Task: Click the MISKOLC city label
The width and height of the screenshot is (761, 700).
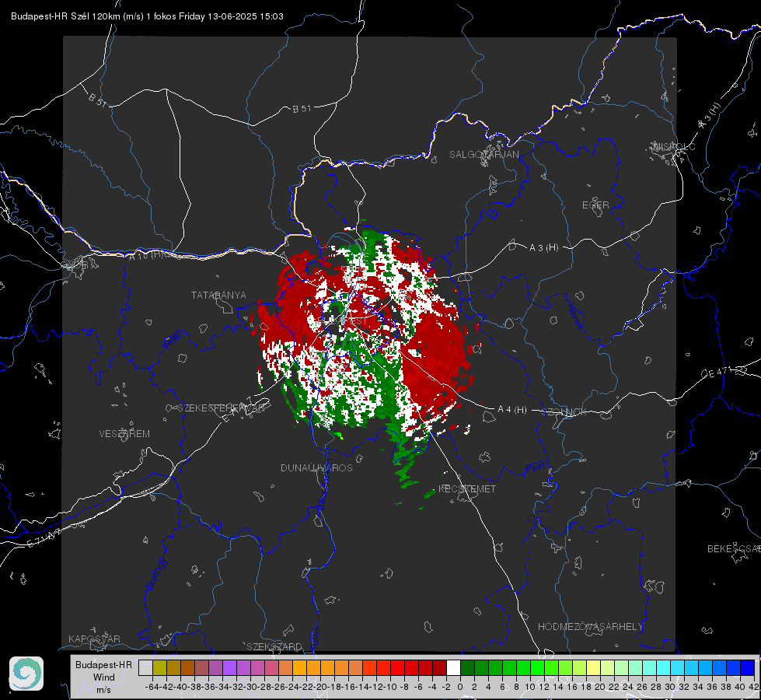Action: 674,146
